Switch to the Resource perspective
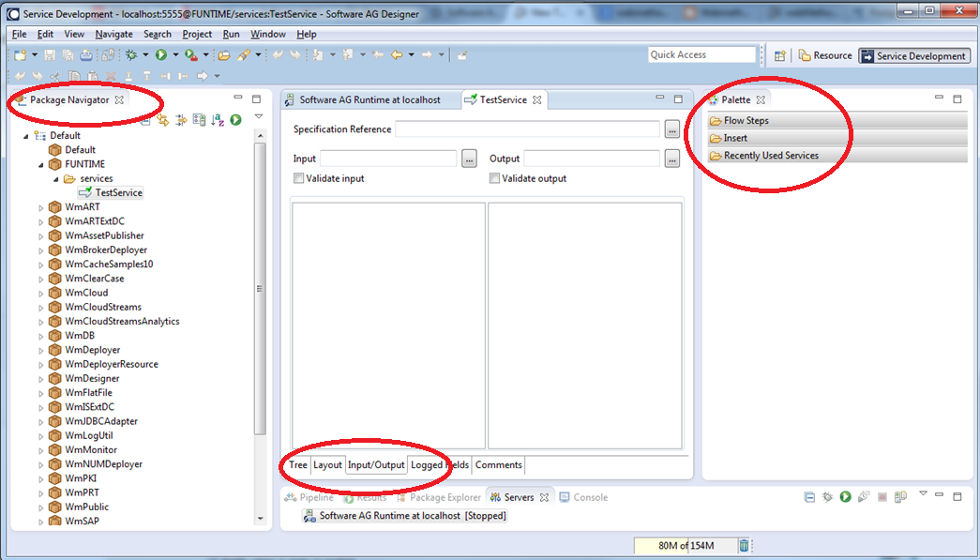 coord(825,55)
